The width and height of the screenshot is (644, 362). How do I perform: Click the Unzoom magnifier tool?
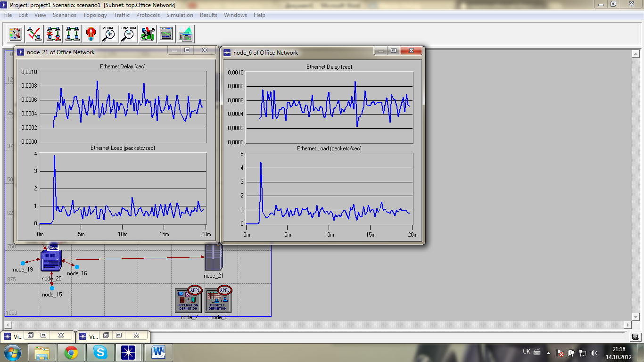128,34
